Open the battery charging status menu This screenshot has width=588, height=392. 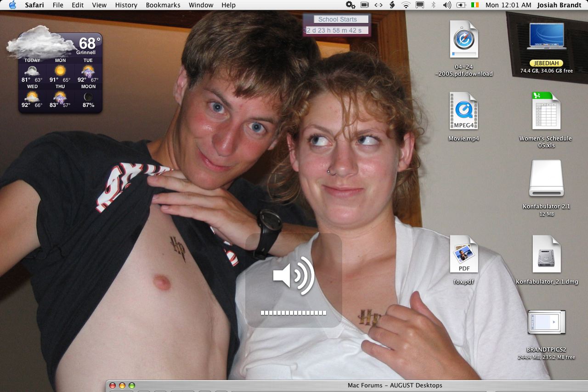click(x=461, y=5)
